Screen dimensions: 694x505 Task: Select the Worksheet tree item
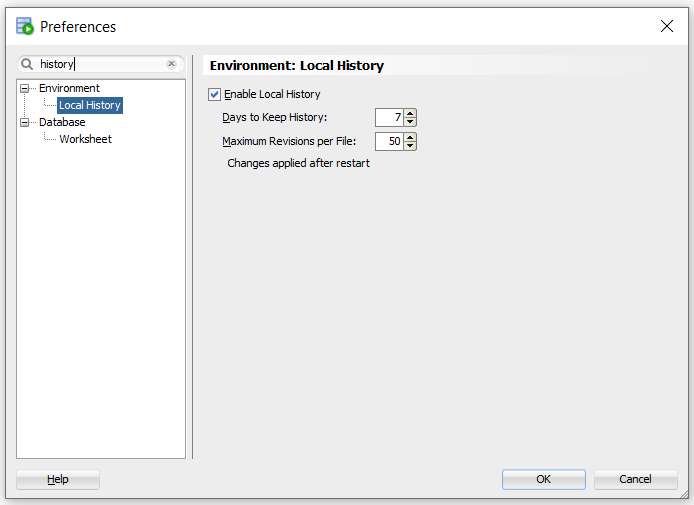click(85, 139)
